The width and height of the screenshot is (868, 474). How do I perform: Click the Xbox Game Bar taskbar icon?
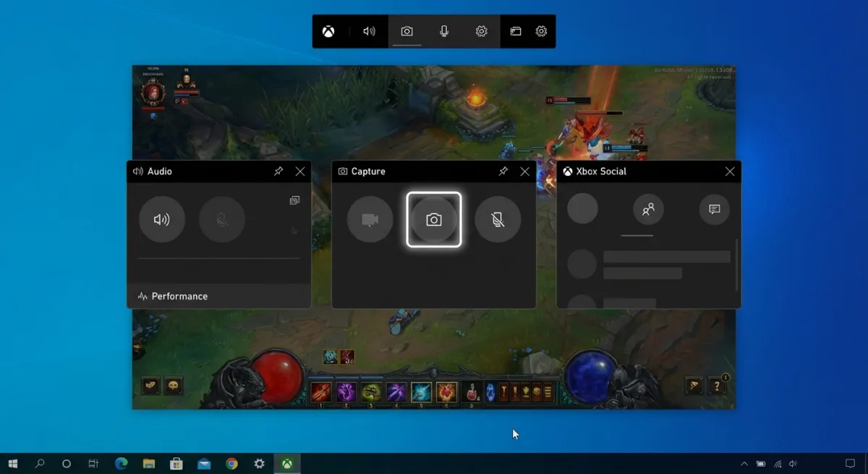click(x=287, y=463)
